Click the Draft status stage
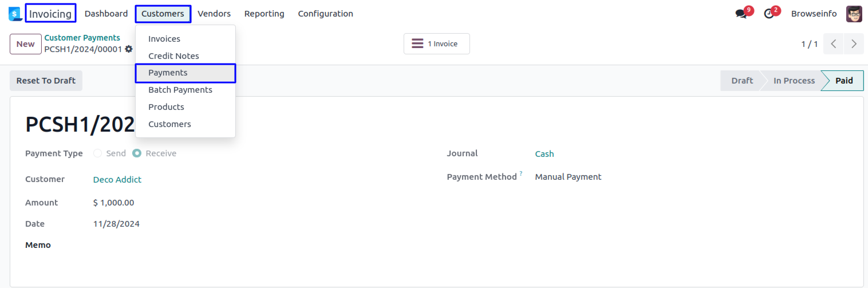The height and width of the screenshot is (288, 868). click(x=741, y=81)
